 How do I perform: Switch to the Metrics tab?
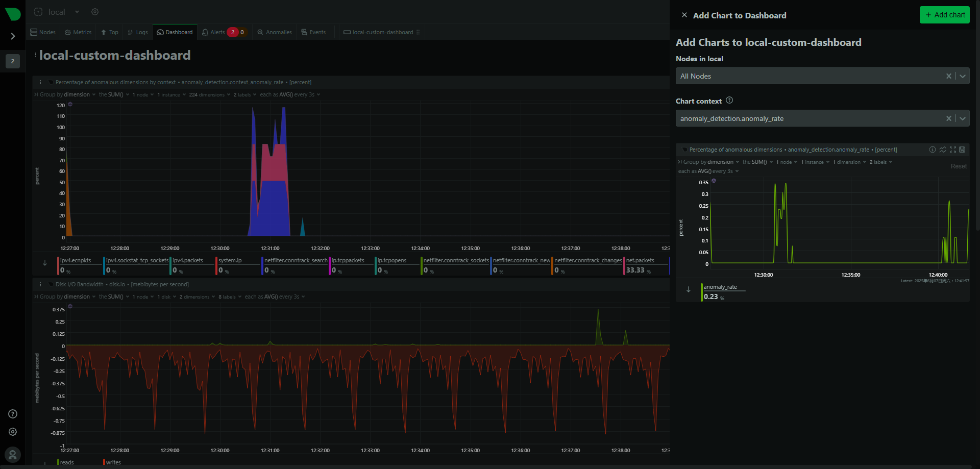[x=79, y=32]
